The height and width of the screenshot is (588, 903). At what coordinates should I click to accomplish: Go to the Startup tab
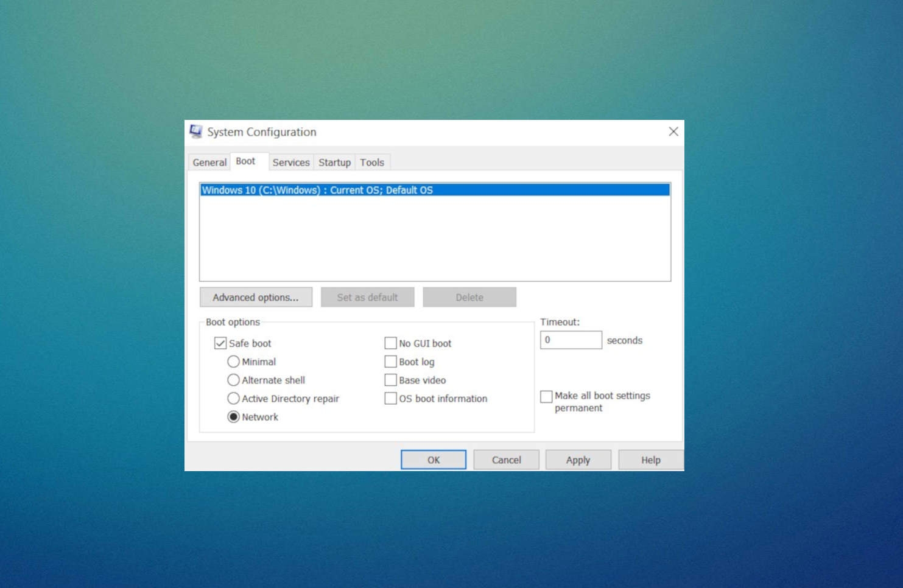pos(334,163)
